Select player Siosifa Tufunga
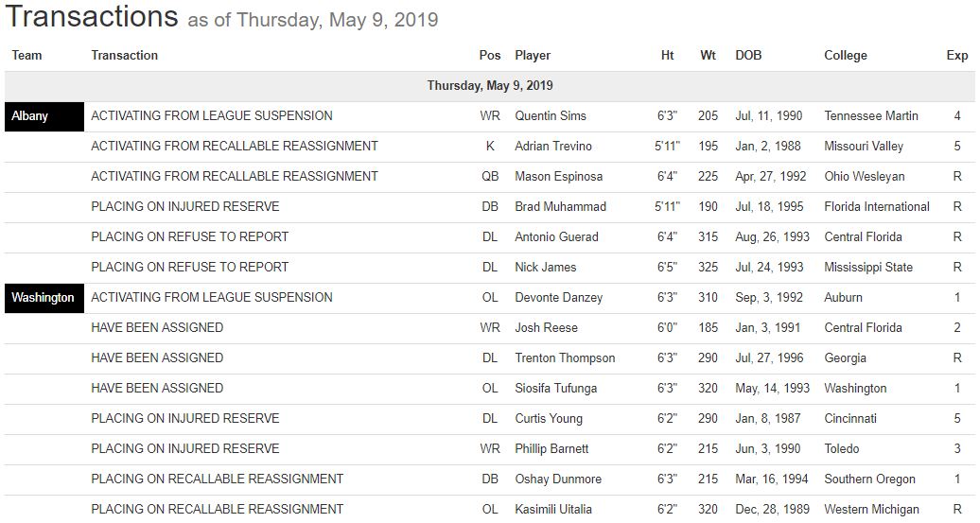980x523 pixels. pos(558,389)
